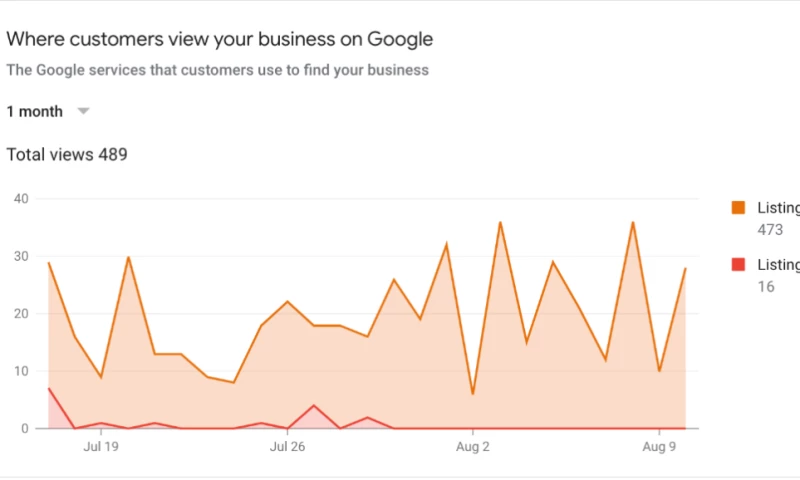This screenshot has height=480, width=800.
Task: Click the "Jul 19" x-axis label
Action: [x=101, y=446]
